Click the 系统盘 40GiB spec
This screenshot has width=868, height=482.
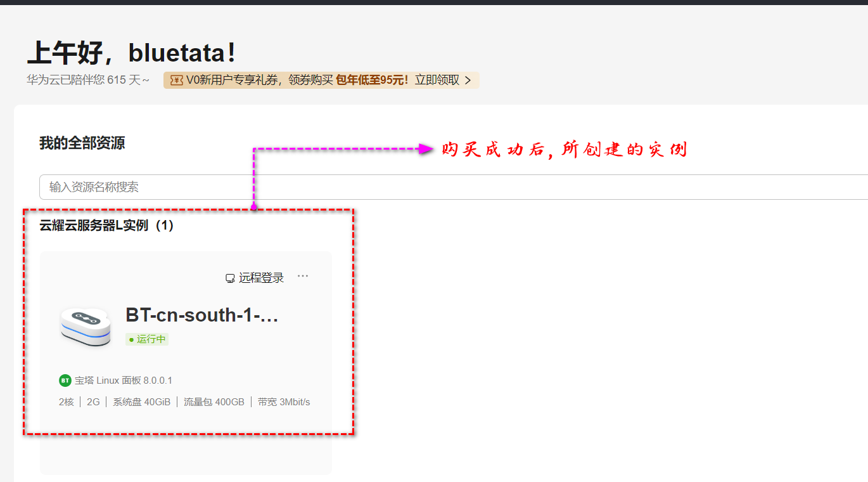click(142, 402)
